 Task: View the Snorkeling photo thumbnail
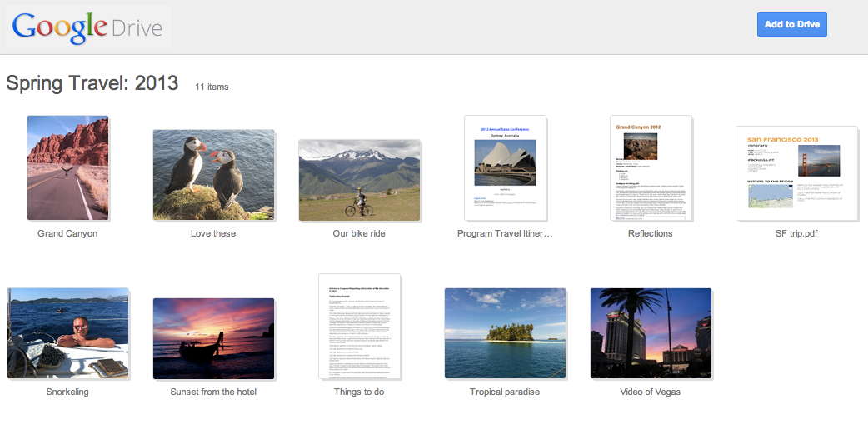[x=67, y=333]
